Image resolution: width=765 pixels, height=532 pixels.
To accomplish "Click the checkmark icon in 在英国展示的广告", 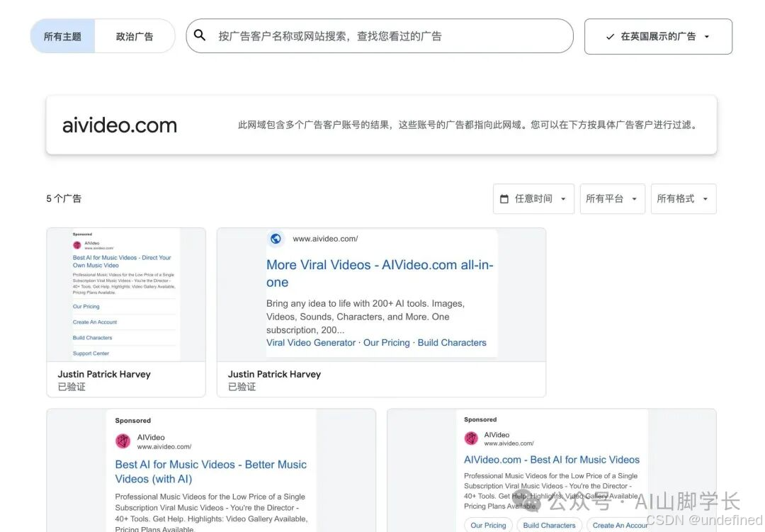I will (610, 37).
